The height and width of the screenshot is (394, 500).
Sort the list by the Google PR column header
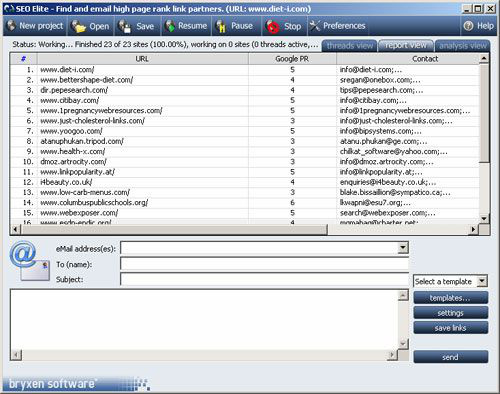pyautogui.click(x=292, y=59)
